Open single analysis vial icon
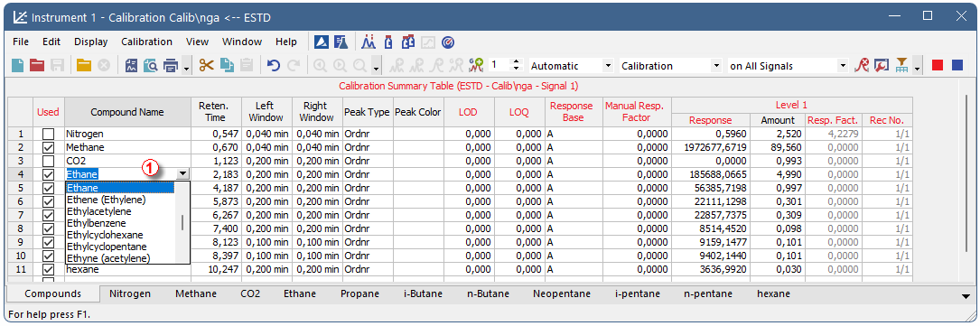This screenshot has height=326, width=980. tap(387, 42)
